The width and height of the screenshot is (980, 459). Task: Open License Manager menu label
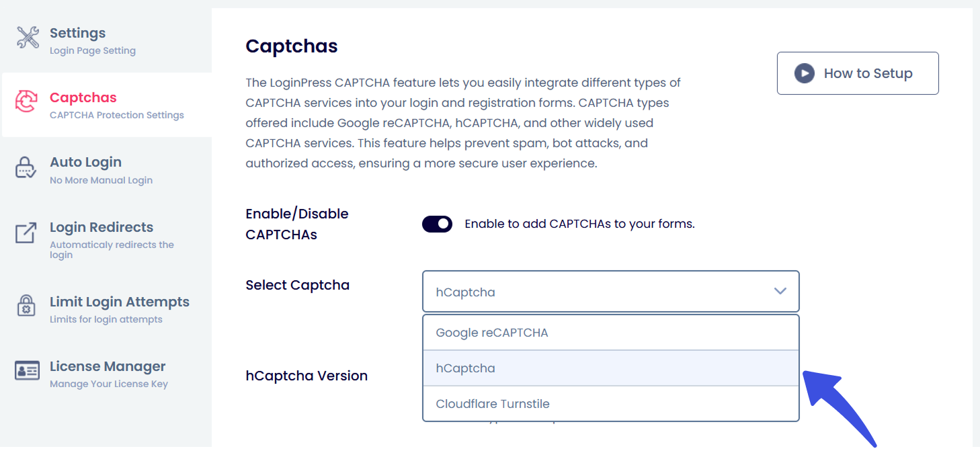(x=108, y=366)
